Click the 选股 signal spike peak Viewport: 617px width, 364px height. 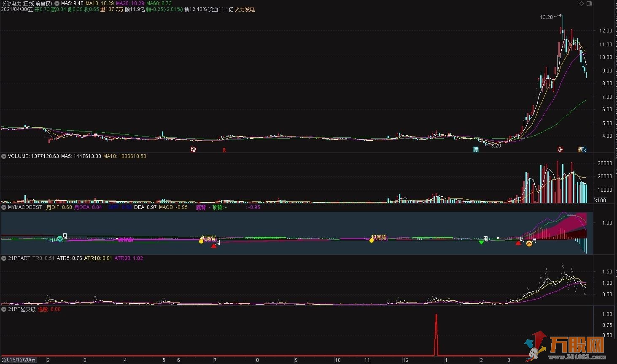point(436,315)
